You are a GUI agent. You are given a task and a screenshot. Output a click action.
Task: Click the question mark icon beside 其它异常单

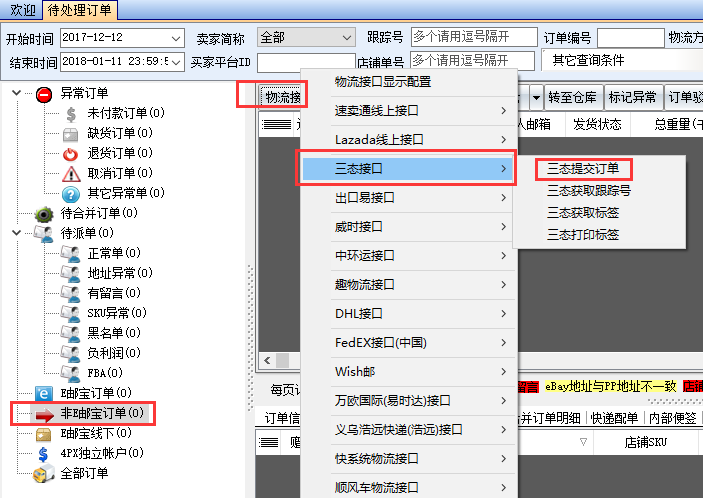[x=71, y=194]
